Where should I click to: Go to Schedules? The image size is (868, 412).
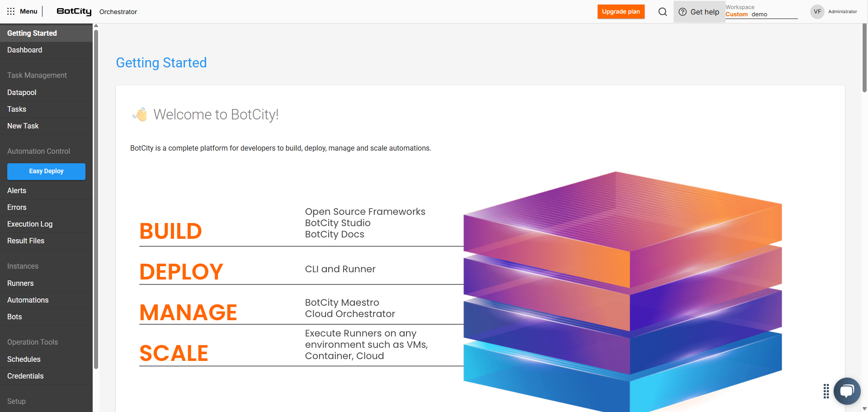46,359
